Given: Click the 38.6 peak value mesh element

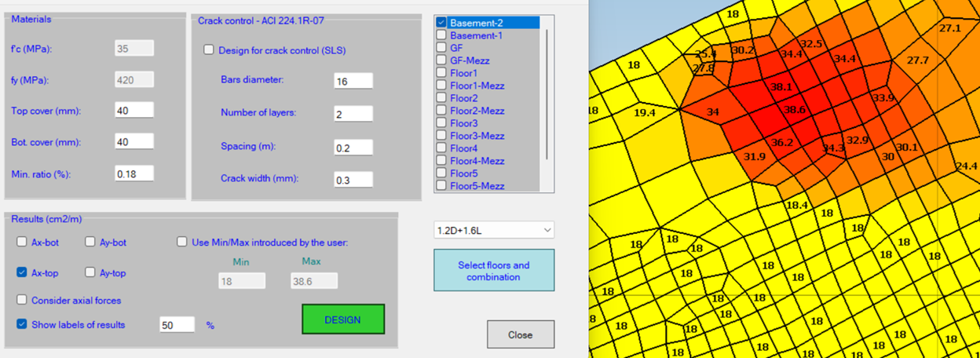Looking at the screenshot, I should click(x=795, y=110).
